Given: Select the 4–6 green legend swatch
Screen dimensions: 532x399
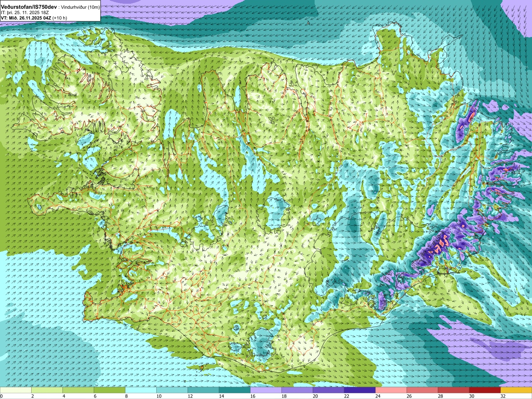Looking at the screenshot, I should click(x=78, y=390).
